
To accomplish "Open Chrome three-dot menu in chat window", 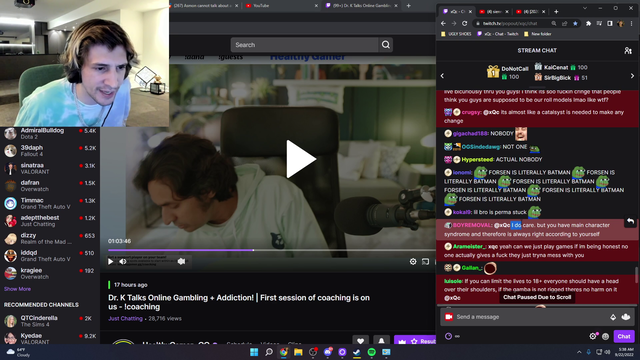I will [x=631, y=24].
